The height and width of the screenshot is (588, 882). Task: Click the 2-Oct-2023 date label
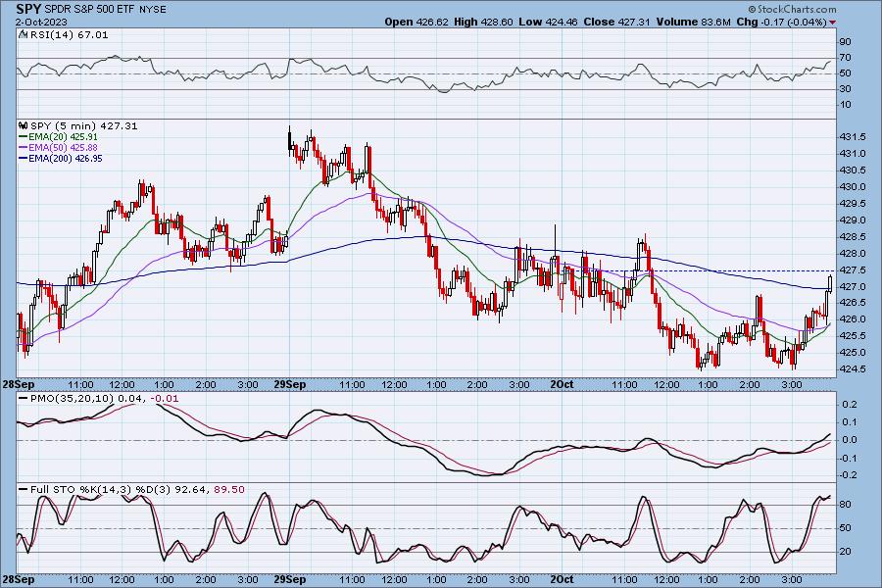click(41, 22)
